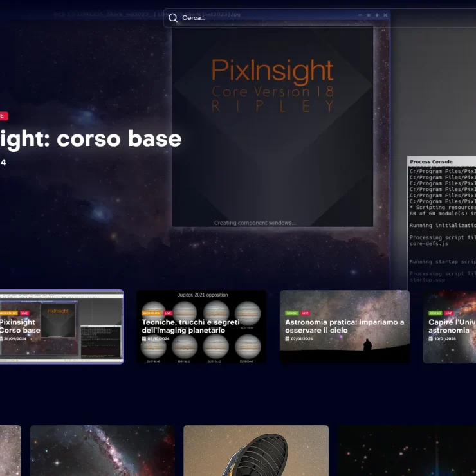Open the "corso base" hero title
Screen dimensions: 476x476
(x=90, y=139)
